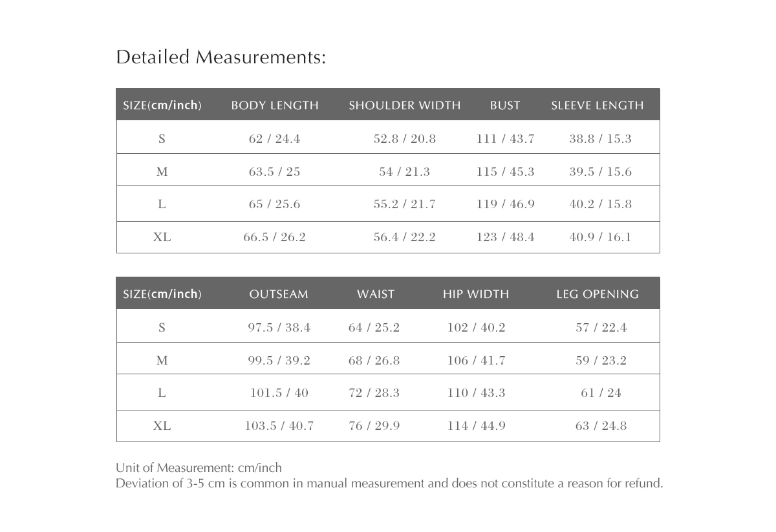Click the SLEEVE LENGTH column header
This screenshot has height=532, width=776.
pyautogui.click(x=598, y=105)
